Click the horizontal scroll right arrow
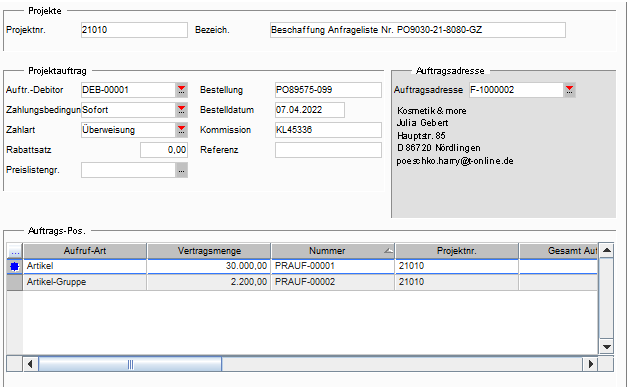Viewport: 627px width, 387px height. (591, 364)
